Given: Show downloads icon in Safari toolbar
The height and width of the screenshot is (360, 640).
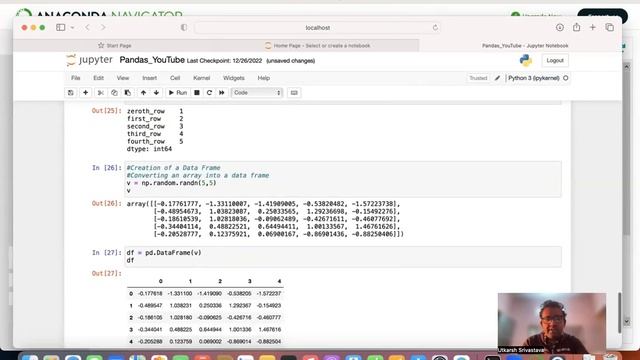Looking at the screenshot, I should (x=560, y=27).
